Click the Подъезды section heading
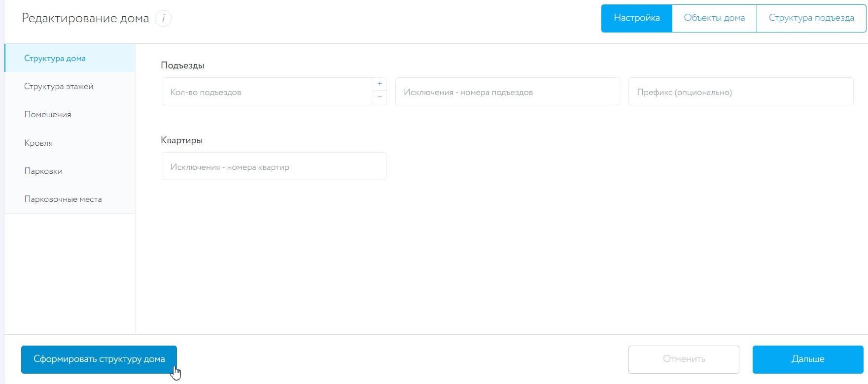The height and width of the screenshot is (384, 868). tap(182, 65)
